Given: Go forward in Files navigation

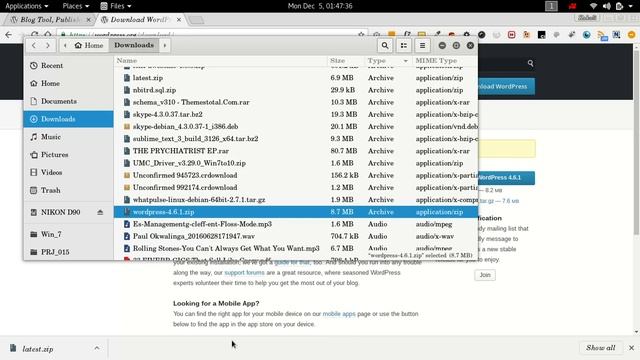Looking at the screenshot, I should click(x=48, y=45).
